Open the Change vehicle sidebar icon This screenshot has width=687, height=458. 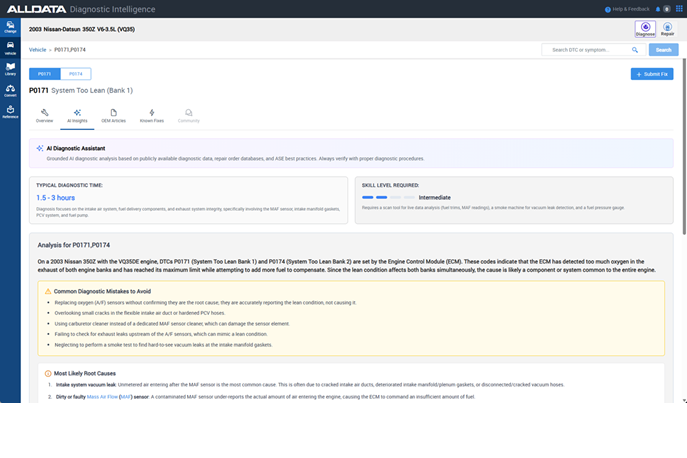(10, 27)
